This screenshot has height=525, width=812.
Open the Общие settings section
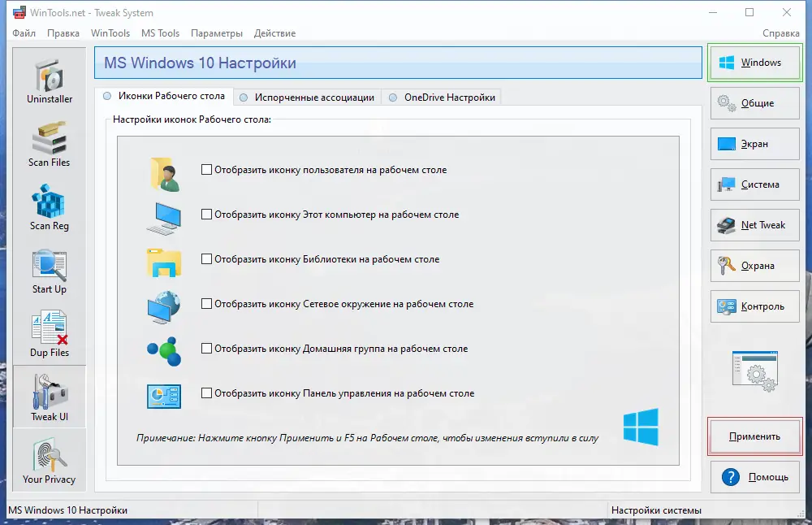point(755,103)
